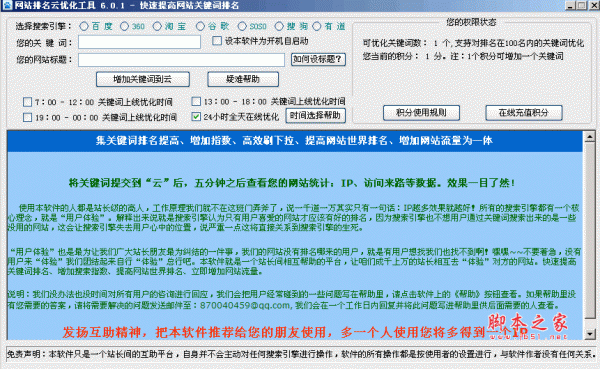Choose 淘宝 as search engine

click(x=157, y=26)
